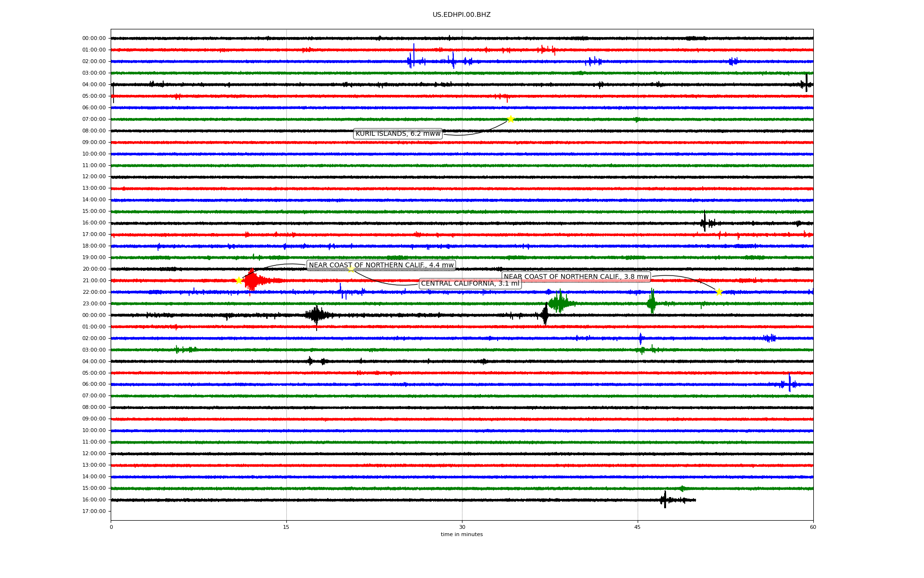Click the 23:00:00 time label on the left axis
The height and width of the screenshot is (578, 924).
click(x=94, y=303)
